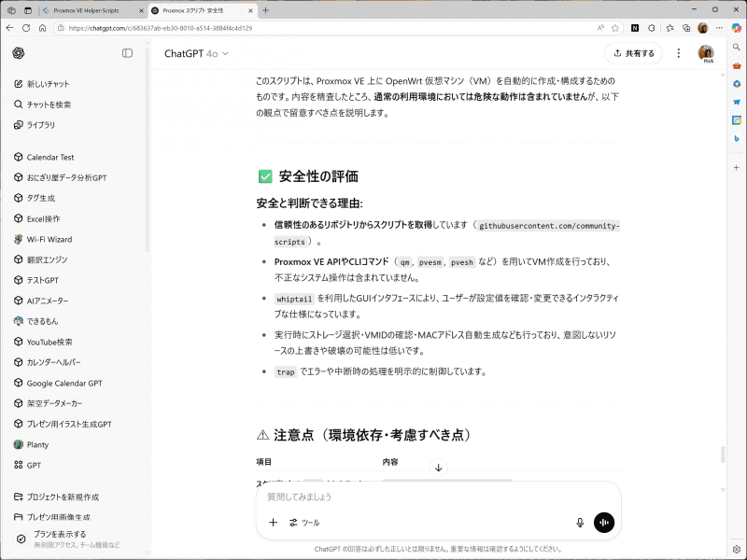
Task: Open the conversation options three-dot menu
Action: (678, 54)
